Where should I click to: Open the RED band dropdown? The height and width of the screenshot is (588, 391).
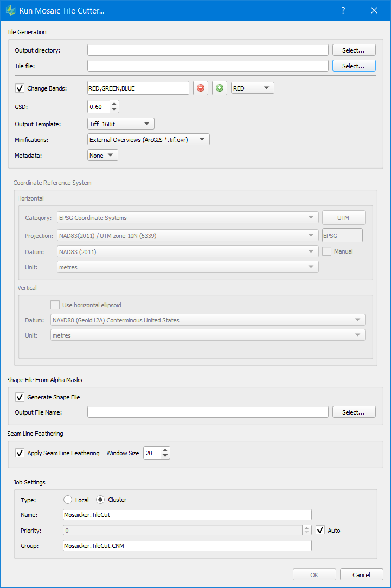pyautogui.click(x=252, y=88)
